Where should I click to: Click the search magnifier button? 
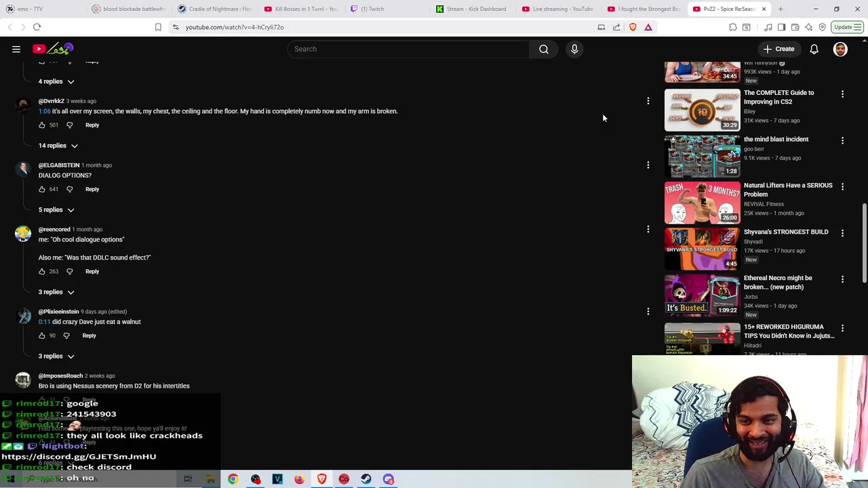544,49
